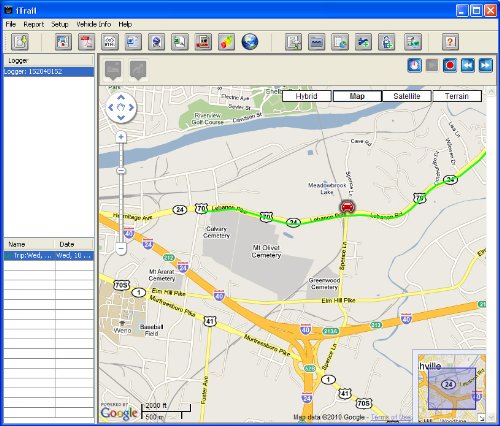500x426 pixels.
Task: Click the zoom out minus button on map
Action: tap(121, 248)
